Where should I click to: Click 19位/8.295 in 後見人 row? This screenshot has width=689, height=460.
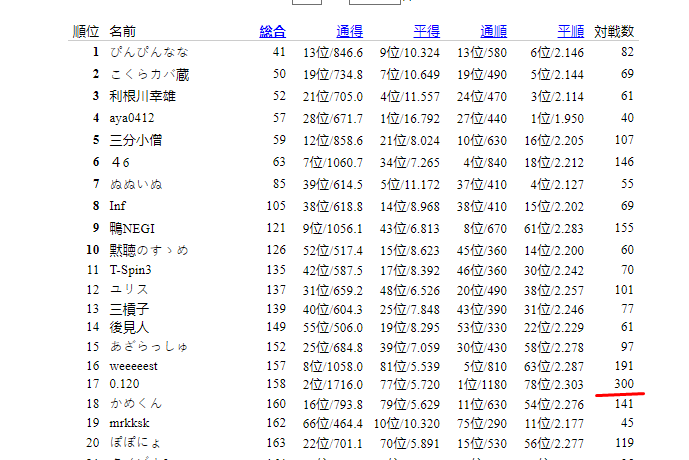(x=410, y=328)
